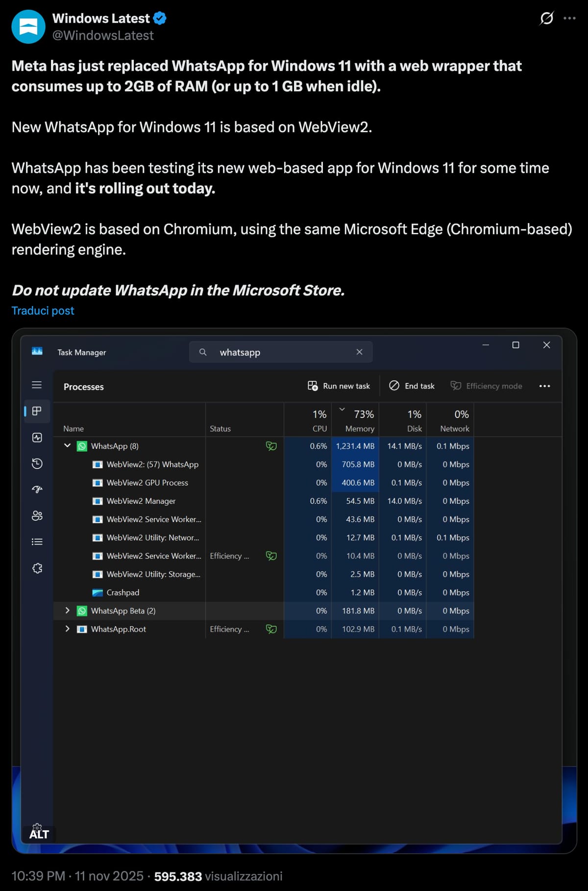Open the Users page sidebar icon

(37, 516)
